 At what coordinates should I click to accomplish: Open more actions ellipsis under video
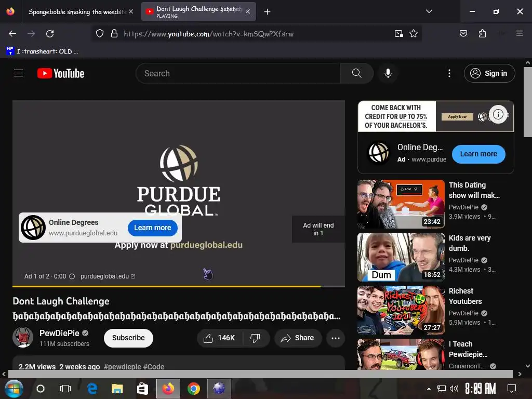click(336, 338)
